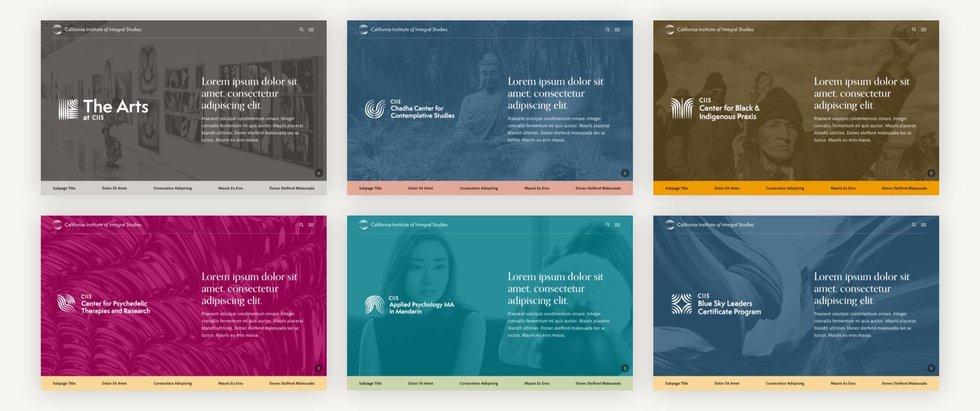This screenshot has width=980, height=411.
Task: Select Subpage Title in Black & Indigenous Praxis subnav
Action: pyautogui.click(x=676, y=188)
